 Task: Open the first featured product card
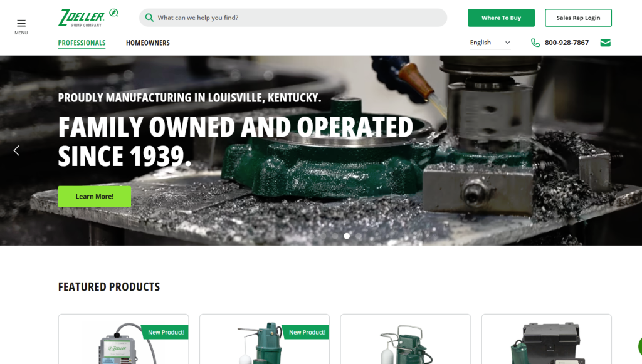pos(124,339)
